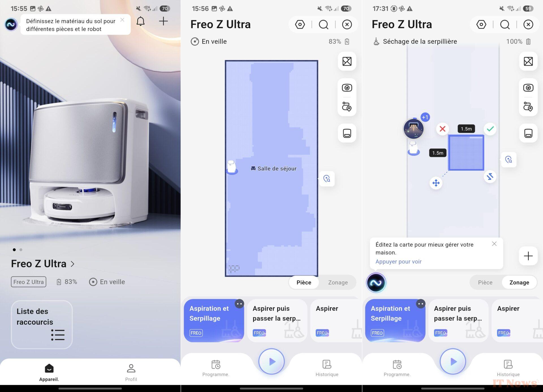Open Historique in right screen
This screenshot has width=543, height=392.
(x=508, y=368)
